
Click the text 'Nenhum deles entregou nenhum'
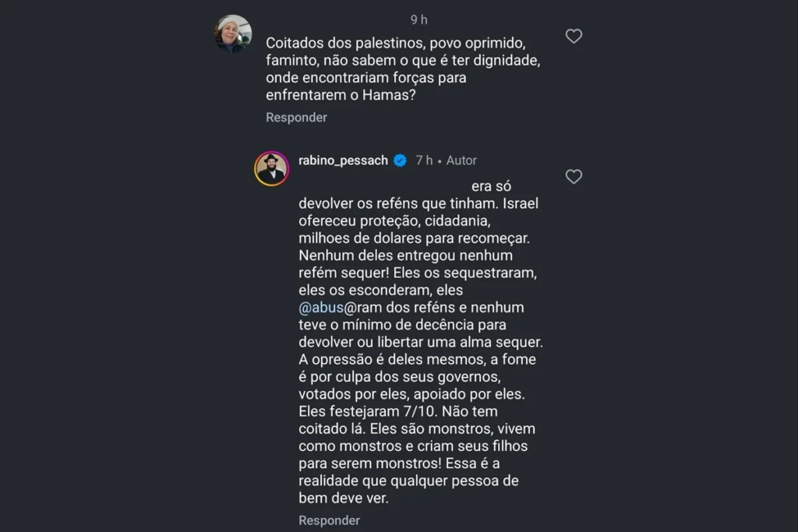pyautogui.click(x=405, y=255)
